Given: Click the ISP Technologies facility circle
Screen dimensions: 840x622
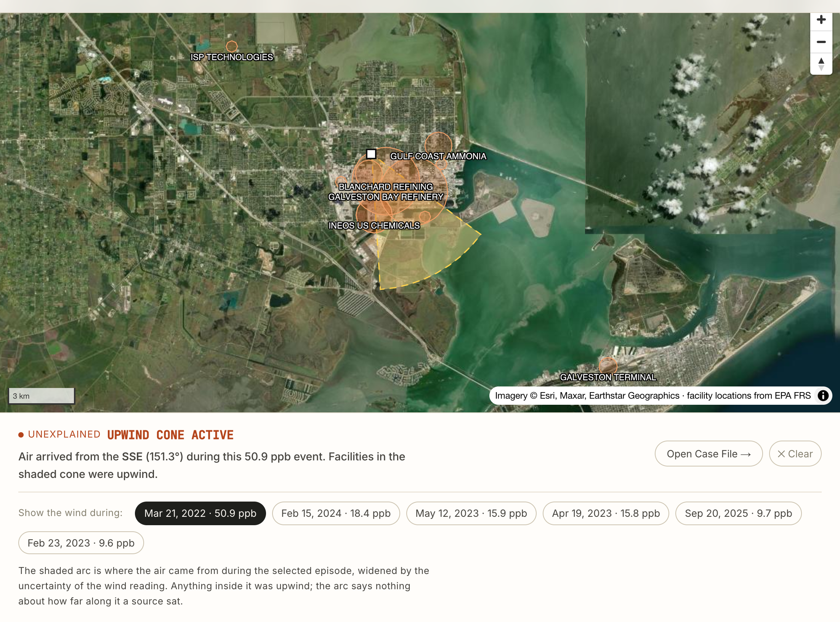Looking at the screenshot, I should pyautogui.click(x=232, y=46).
